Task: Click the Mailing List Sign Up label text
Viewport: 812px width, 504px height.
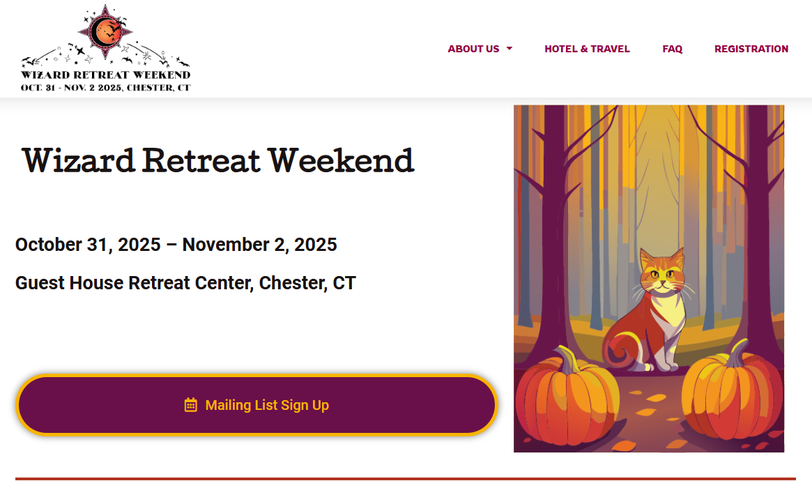Action: pos(267,405)
